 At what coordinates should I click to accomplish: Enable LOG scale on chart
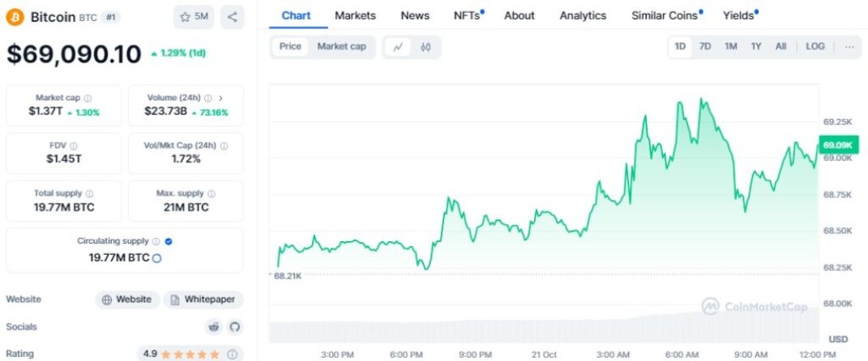(815, 46)
